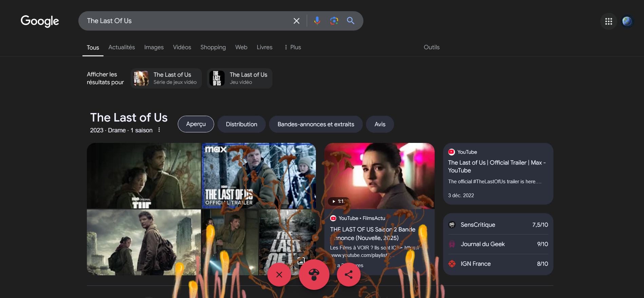Open the Max Official Trailer snow thumbnail
The height and width of the screenshot is (298, 644).
[259, 175]
